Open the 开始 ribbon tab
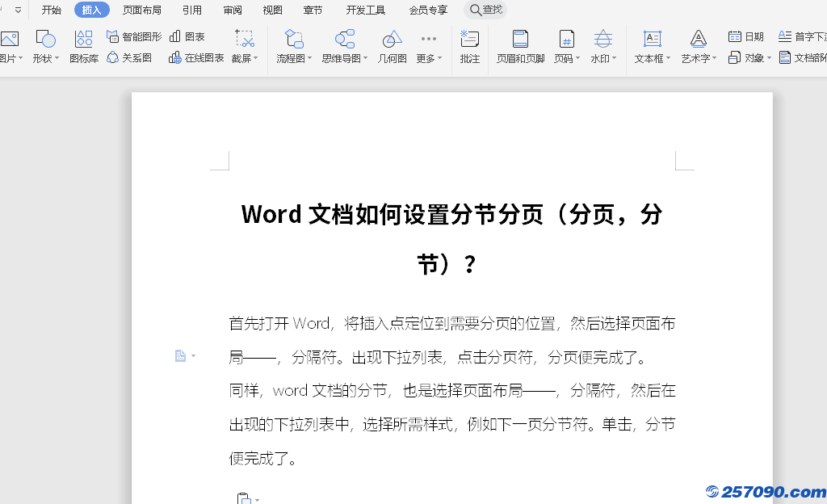The image size is (827, 504). 51,10
